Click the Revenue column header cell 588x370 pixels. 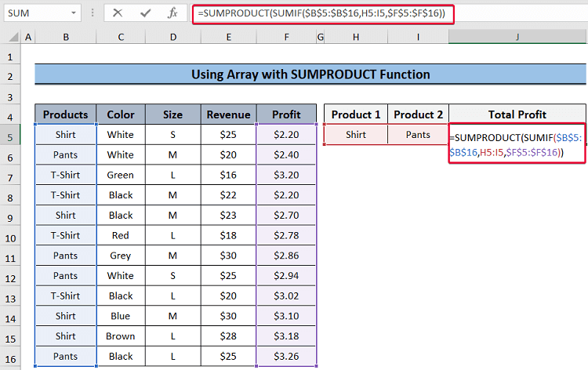[228, 114]
